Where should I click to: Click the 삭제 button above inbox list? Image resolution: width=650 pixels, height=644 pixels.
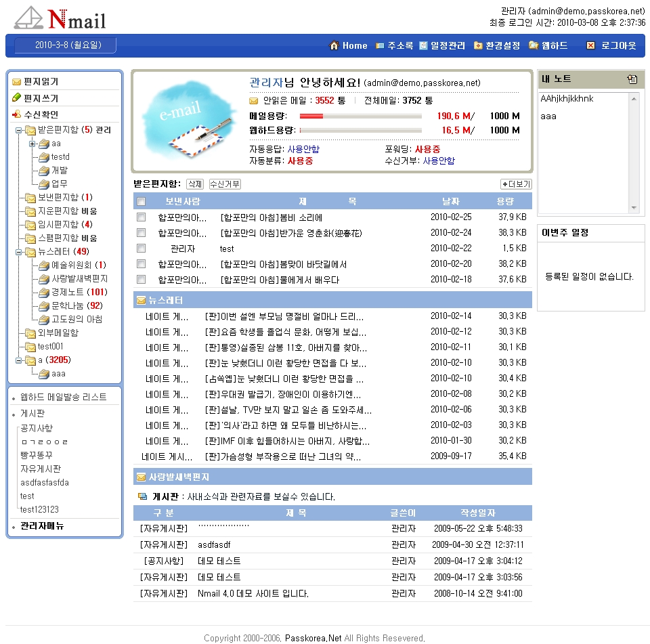195,184
